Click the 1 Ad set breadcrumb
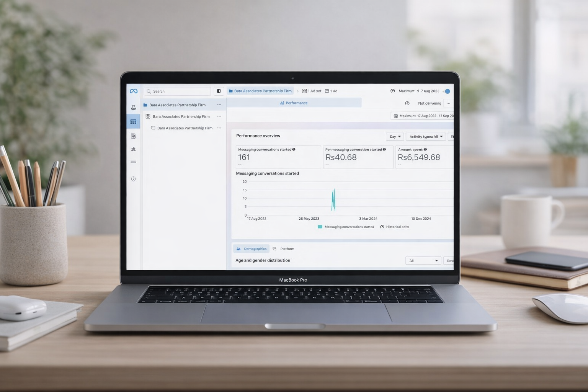This screenshot has width=588, height=392. (x=312, y=91)
